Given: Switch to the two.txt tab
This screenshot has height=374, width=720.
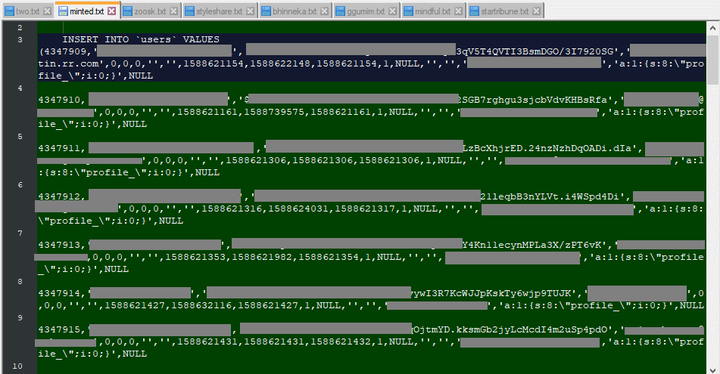Looking at the screenshot, I should click(28, 11).
